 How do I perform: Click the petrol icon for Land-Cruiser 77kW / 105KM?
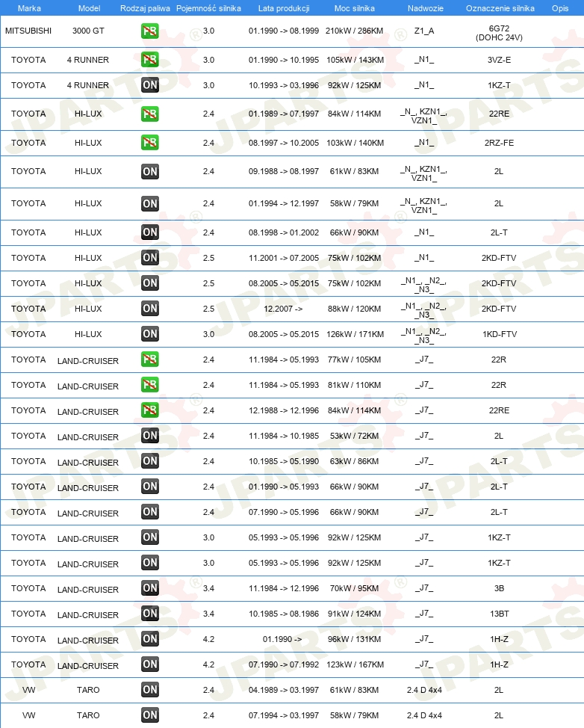(x=150, y=360)
